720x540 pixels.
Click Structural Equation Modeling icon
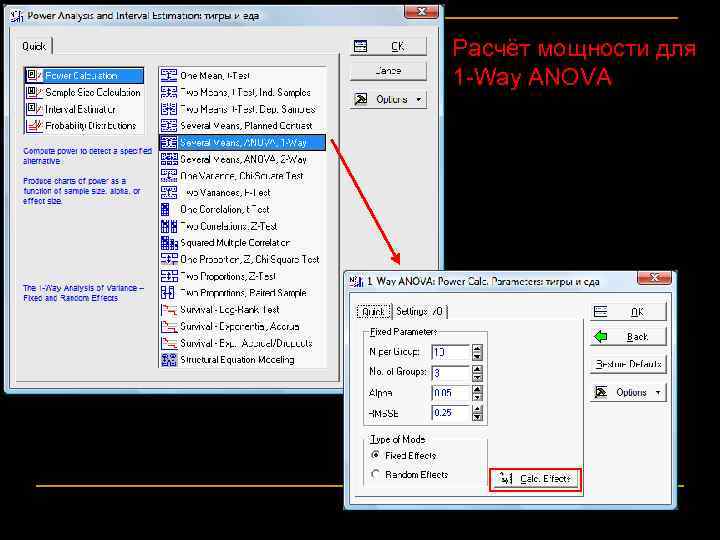tap(169, 360)
